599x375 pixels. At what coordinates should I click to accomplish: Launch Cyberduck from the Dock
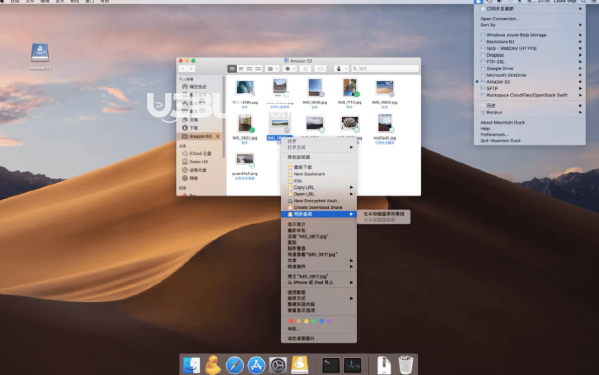(213, 365)
